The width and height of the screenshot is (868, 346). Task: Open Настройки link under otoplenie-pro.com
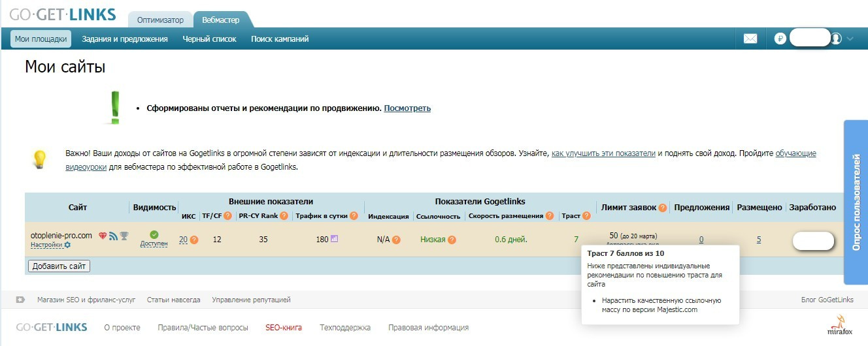[46, 245]
